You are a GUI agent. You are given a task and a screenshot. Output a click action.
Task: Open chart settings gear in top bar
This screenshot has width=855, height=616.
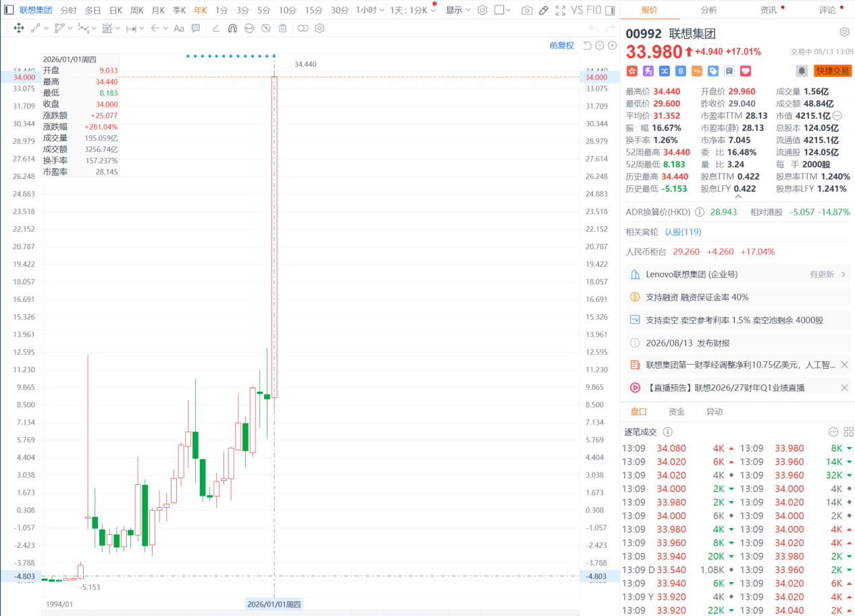[x=482, y=10]
